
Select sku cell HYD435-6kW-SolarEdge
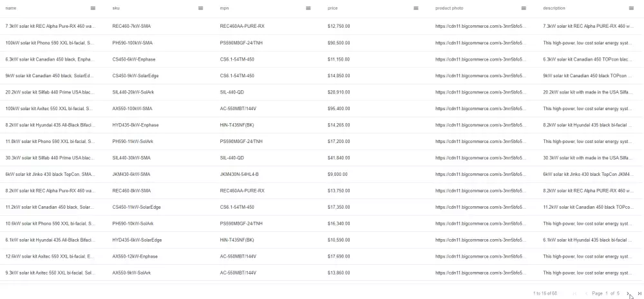(137, 240)
